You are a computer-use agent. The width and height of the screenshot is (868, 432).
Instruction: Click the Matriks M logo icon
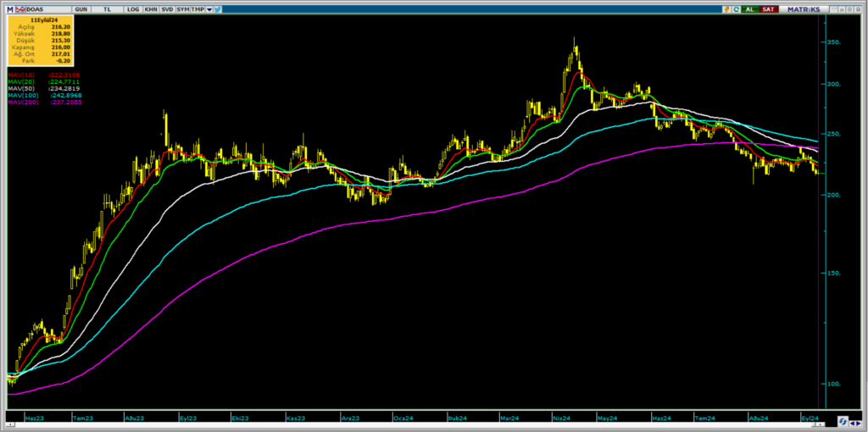[x=11, y=8]
